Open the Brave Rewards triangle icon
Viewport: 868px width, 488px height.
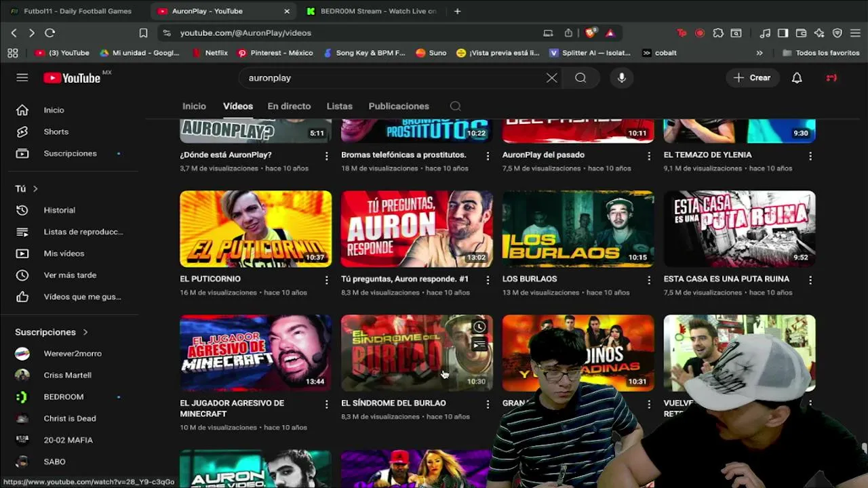(x=610, y=33)
